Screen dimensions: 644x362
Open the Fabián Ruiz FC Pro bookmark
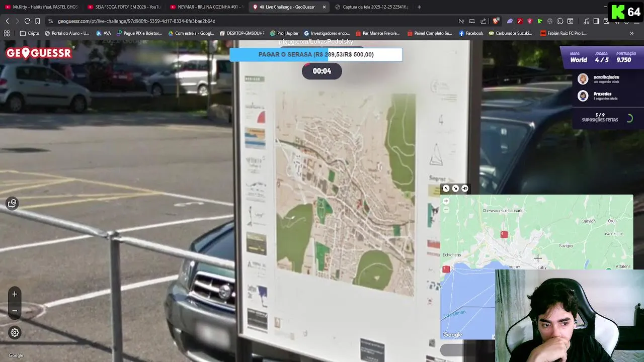563,33
